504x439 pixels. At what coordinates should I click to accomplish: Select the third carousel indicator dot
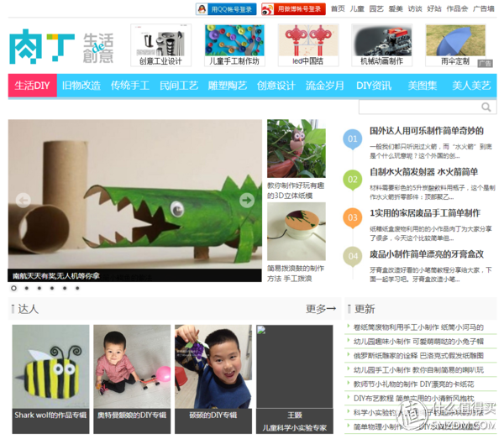click(39, 288)
